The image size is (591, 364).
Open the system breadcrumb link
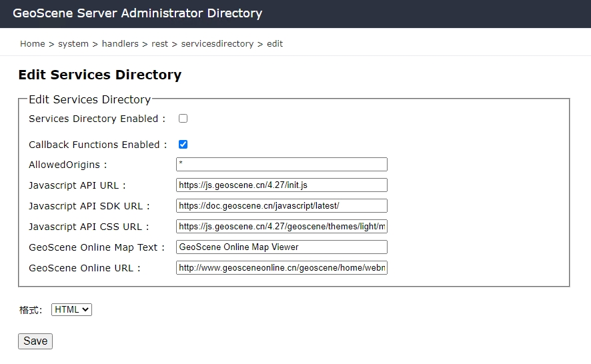point(73,44)
